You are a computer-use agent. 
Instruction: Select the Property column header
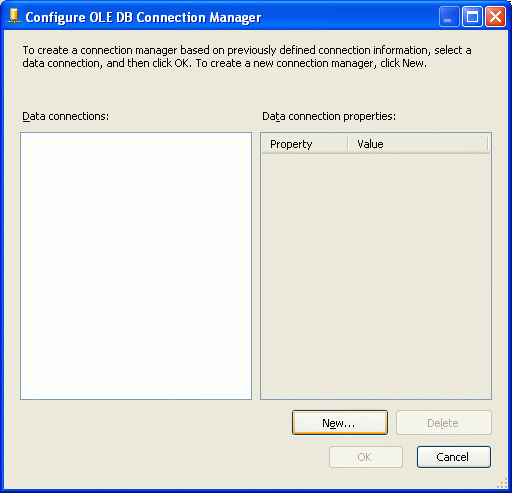[305, 144]
